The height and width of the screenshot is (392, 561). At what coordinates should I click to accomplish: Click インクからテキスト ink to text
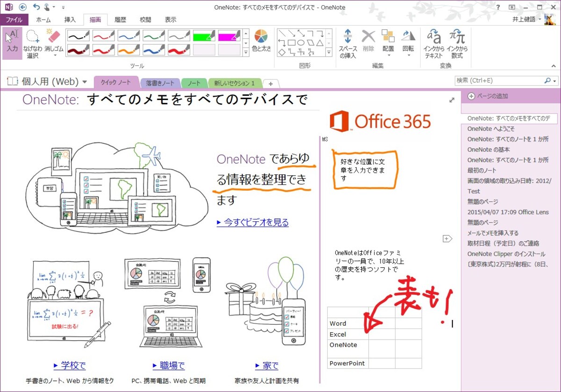(x=434, y=43)
